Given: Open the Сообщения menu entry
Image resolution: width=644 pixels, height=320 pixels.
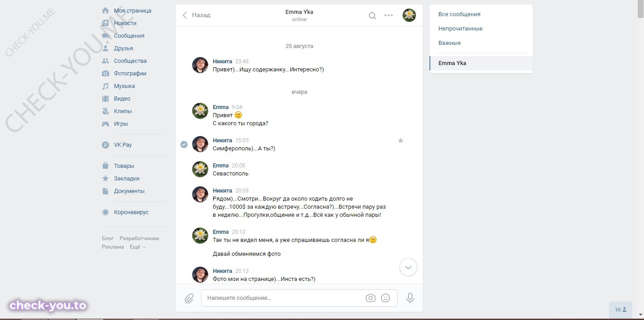Looking at the screenshot, I should coord(129,35).
